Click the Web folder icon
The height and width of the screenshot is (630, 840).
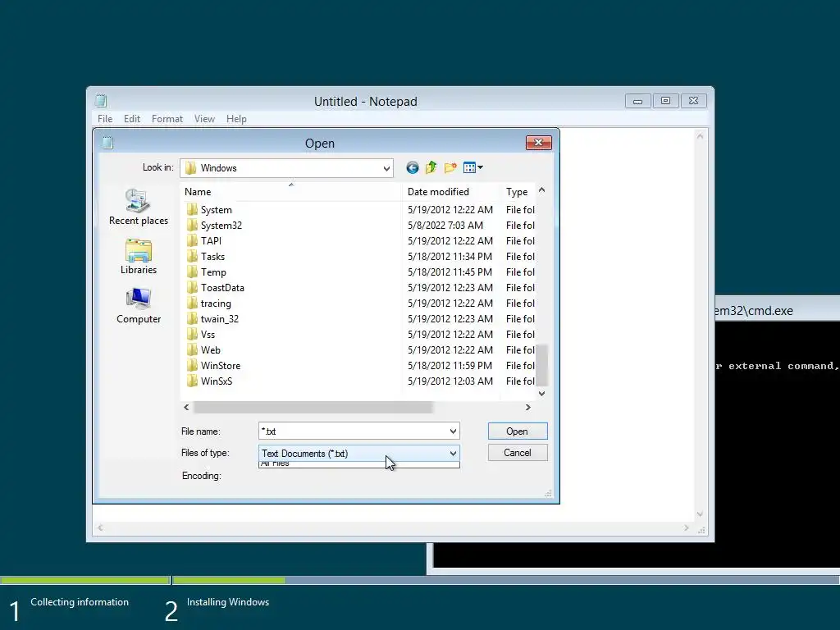click(192, 349)
